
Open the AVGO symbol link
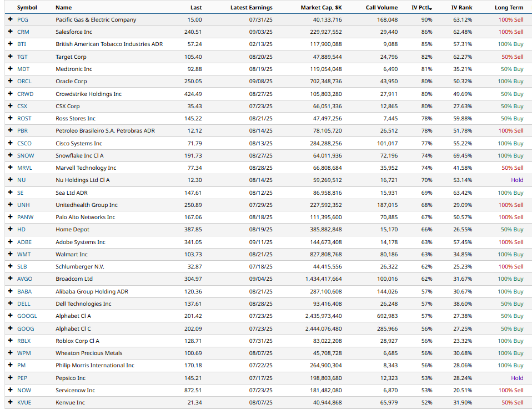pyautogui.click(x=25, y=279)
